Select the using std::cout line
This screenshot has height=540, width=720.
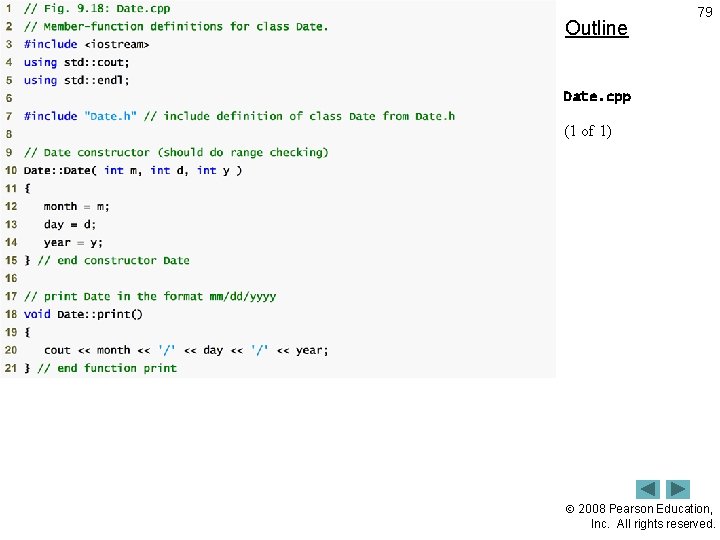pyautogui.click(x=77, y=62)
